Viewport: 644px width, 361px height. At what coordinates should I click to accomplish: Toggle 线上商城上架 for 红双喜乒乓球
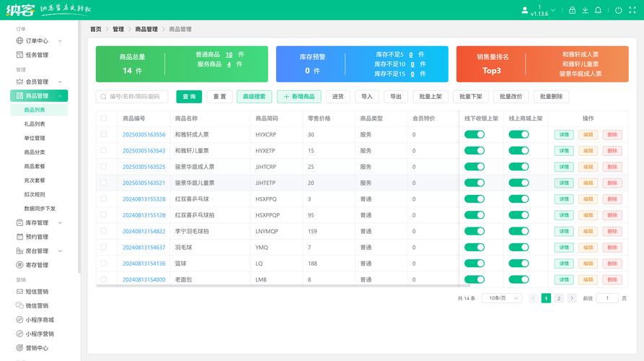pos(519,199)
